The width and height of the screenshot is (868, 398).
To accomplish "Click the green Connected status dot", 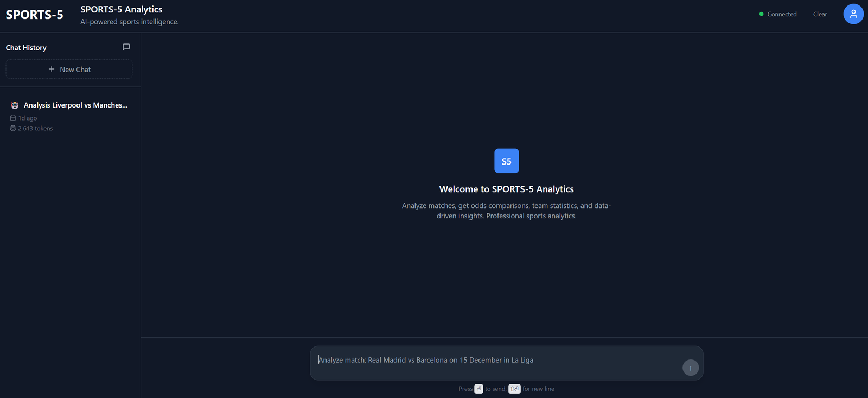I will [761, 14].
